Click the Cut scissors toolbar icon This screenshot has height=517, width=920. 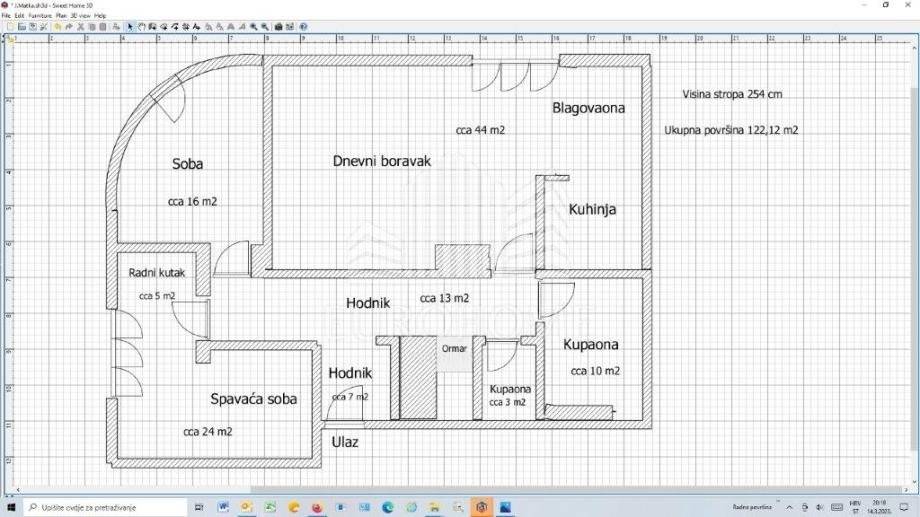[x=80, y=26]
